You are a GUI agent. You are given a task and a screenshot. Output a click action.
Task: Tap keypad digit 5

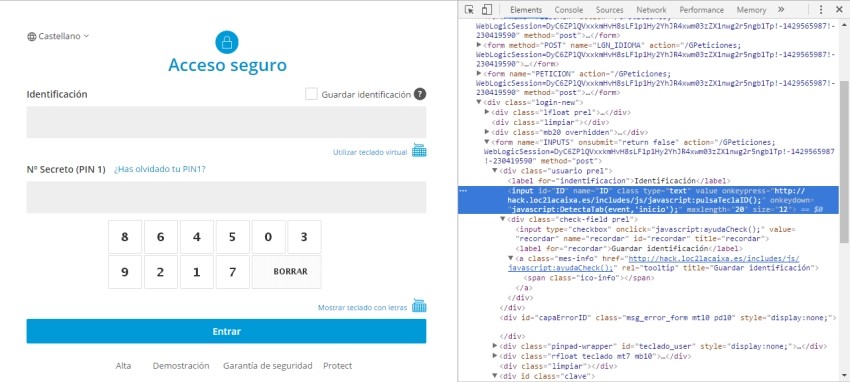[x=232, y=237]
